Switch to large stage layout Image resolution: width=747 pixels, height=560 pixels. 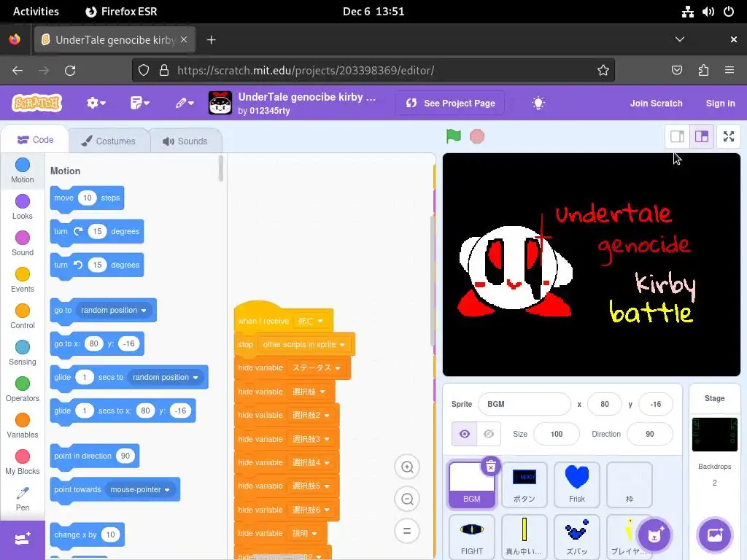[x=702, y=136]
